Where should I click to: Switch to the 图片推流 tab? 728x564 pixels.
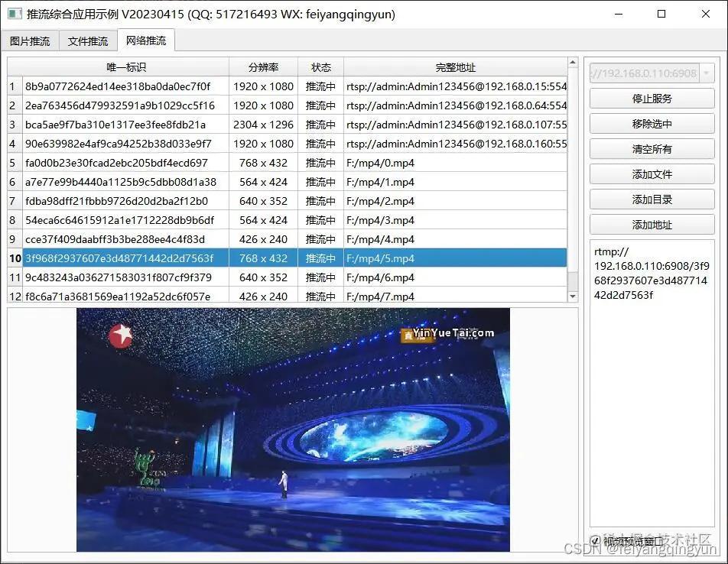30,41
